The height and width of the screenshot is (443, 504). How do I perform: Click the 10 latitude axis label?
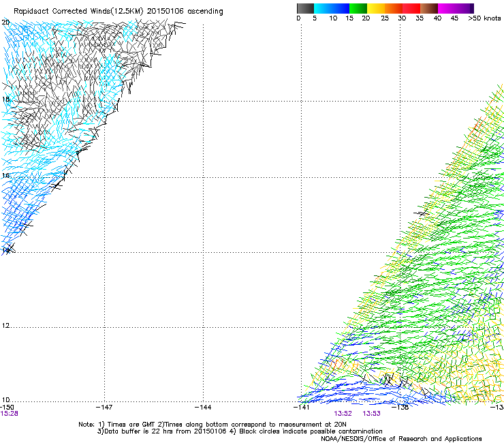(x=5, y=400)
